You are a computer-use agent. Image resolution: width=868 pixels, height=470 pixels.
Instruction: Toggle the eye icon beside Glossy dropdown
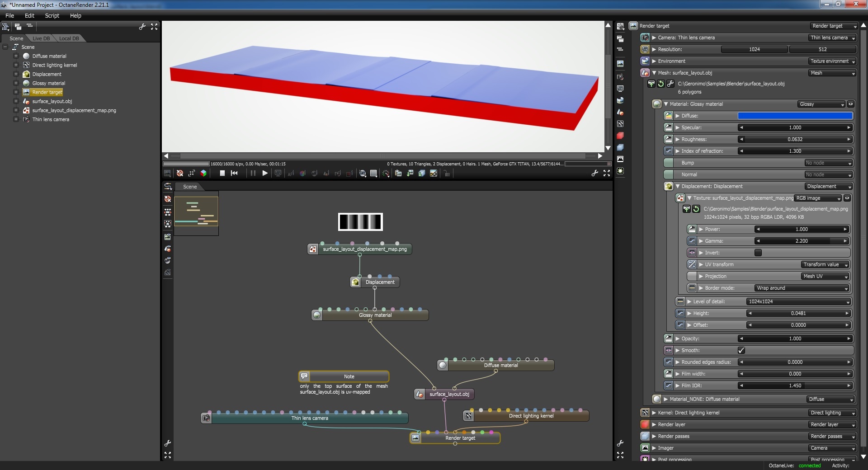pos(850,104)
